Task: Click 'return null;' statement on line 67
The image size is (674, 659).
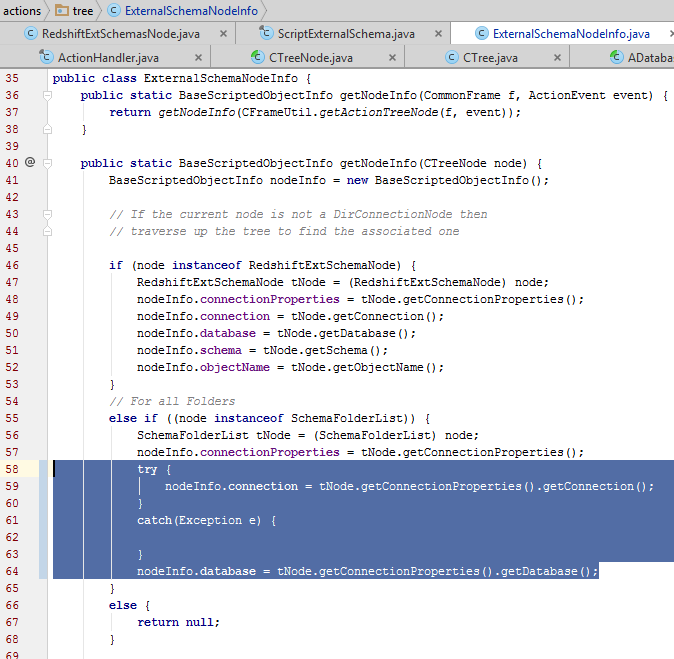Action: (x=178, y=622)
